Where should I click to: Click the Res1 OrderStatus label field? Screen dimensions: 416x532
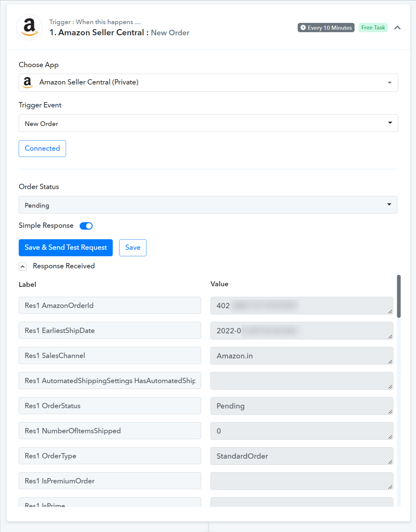click(x=110, y=406)
